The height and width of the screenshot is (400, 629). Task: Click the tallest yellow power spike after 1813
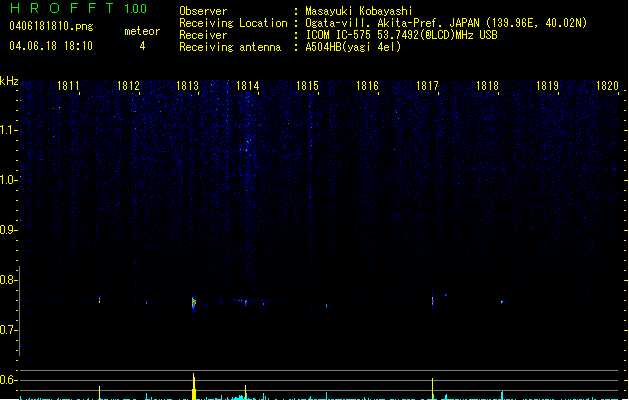(x=194, y=386)
